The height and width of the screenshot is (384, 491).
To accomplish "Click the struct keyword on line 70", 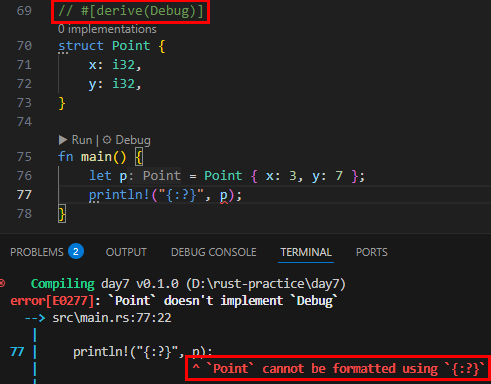I will (81, 46).
